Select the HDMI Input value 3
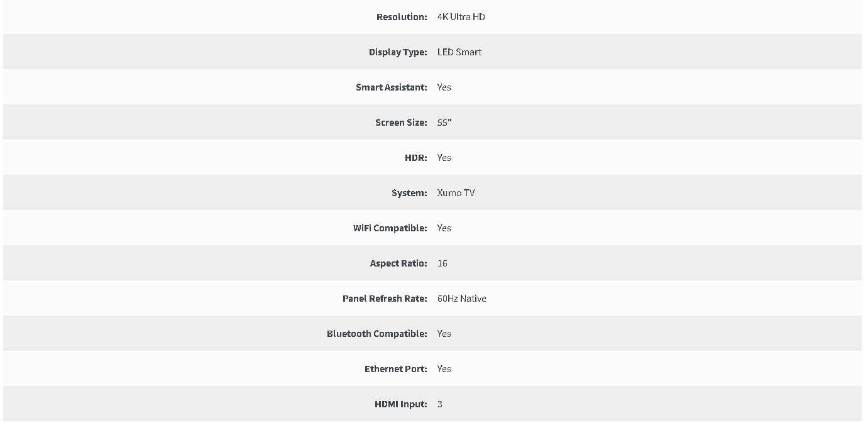The image size is (868, 423). pyautogui.click(x=440, y=404)
